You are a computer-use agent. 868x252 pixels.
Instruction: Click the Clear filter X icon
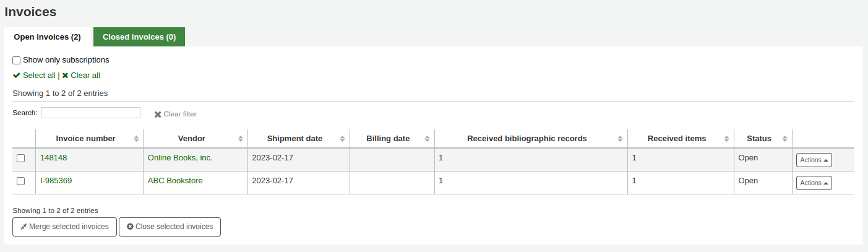pos(158,115)
